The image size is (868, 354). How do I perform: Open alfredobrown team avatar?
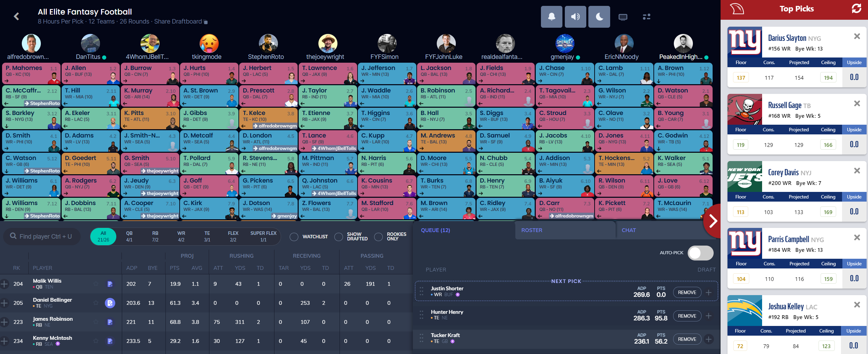click(31, 43)
